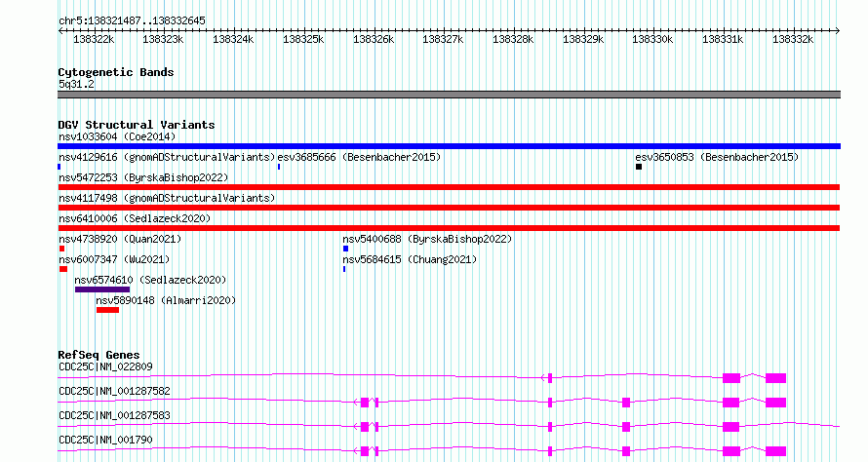The image size is (868, 462).
Task: Open nsv6410006 (Sedlazeck2020) label
Action: coord(135,218)
